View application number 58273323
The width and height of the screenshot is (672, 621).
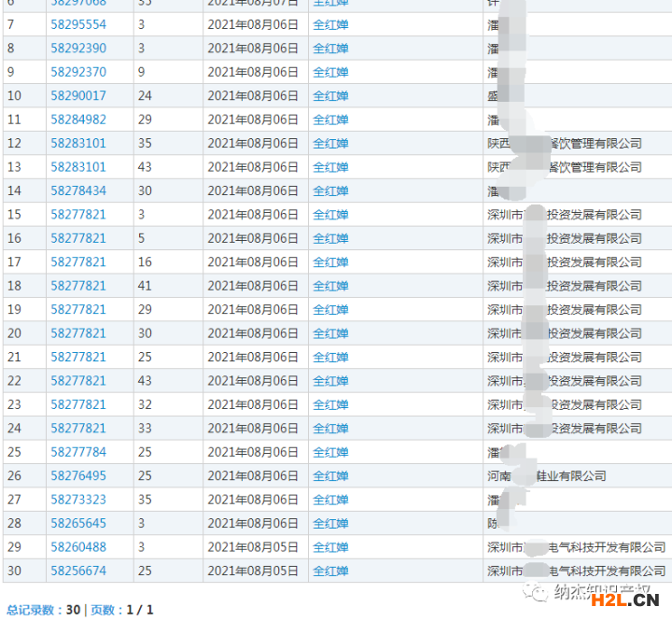[78, 500]
